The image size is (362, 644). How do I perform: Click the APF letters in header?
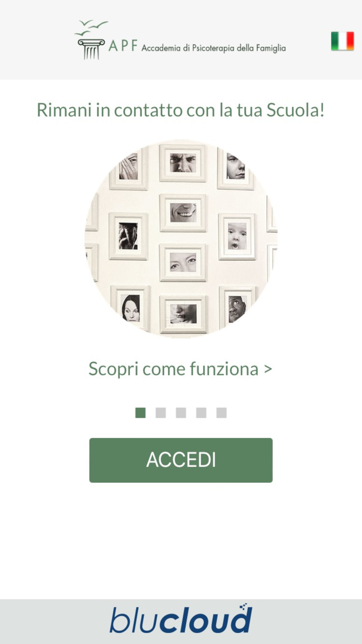tap(123, 46)
